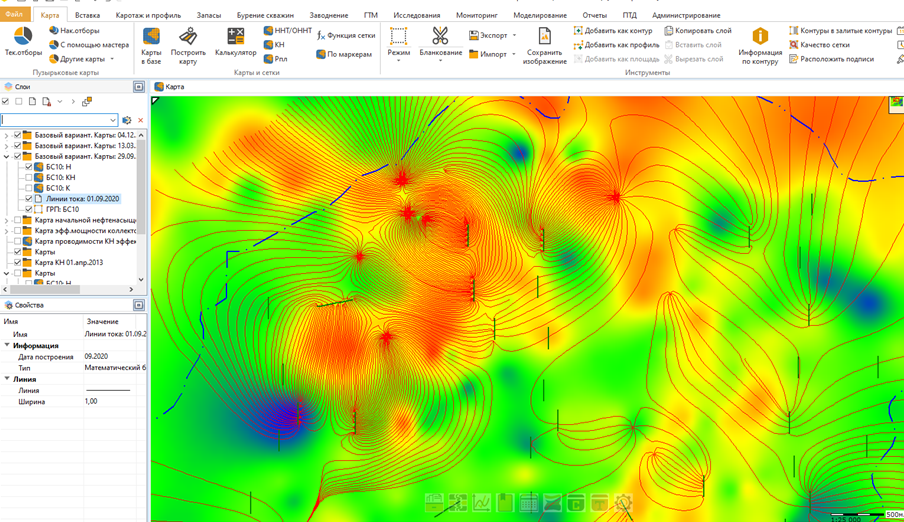Click Сохранить изображение icon
This screenshot has width=904, height=522.
pyautogui.click(x=544, y=45)
